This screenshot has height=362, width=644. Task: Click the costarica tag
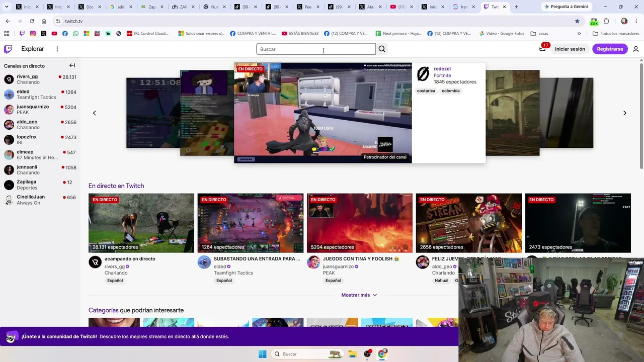coord(426,91)
